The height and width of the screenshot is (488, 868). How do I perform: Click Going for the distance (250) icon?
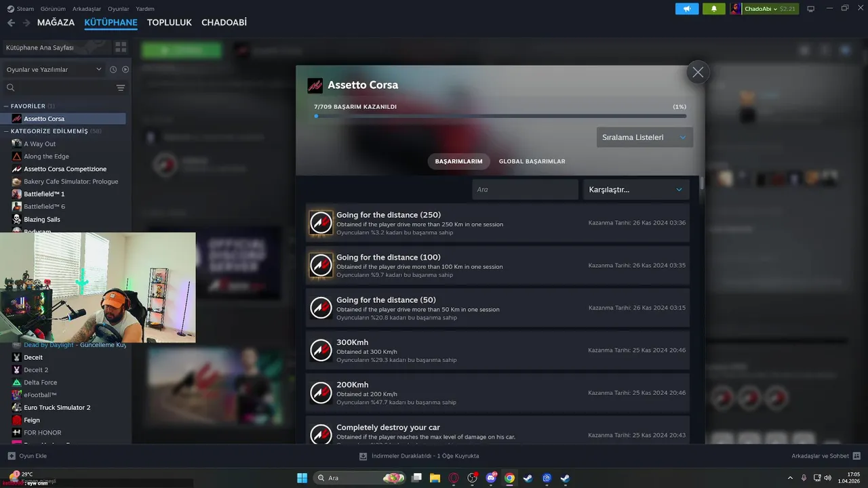pyautogui.click(x=321, y=223)
